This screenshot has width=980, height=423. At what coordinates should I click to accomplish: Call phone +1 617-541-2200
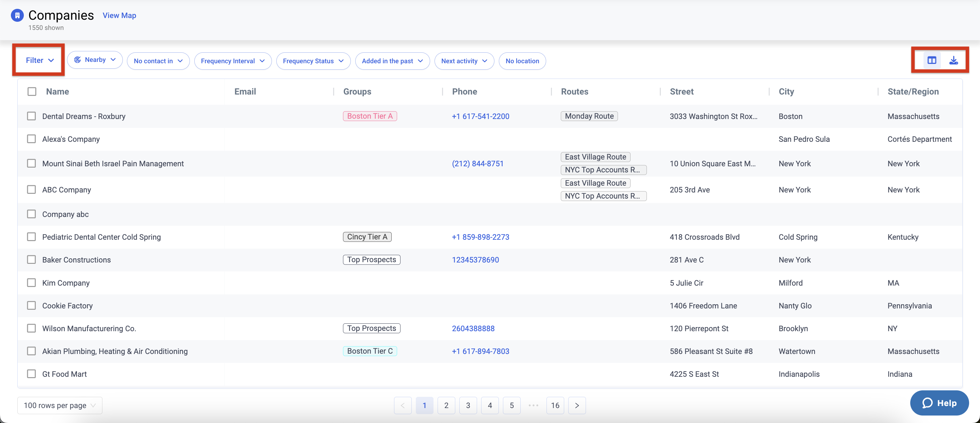(480, 116)
